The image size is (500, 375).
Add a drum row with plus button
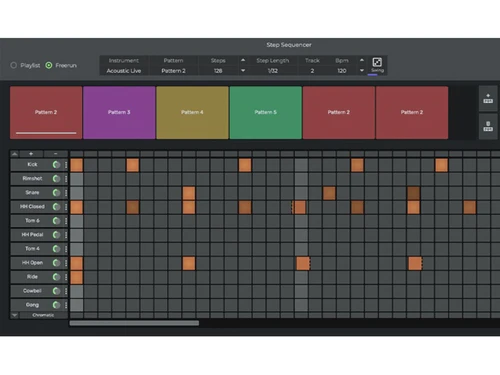tap(31, 154)
